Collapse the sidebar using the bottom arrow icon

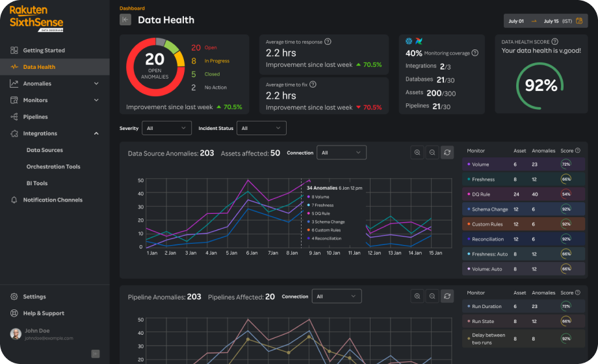pyautogui.click(x=96, y=354)
